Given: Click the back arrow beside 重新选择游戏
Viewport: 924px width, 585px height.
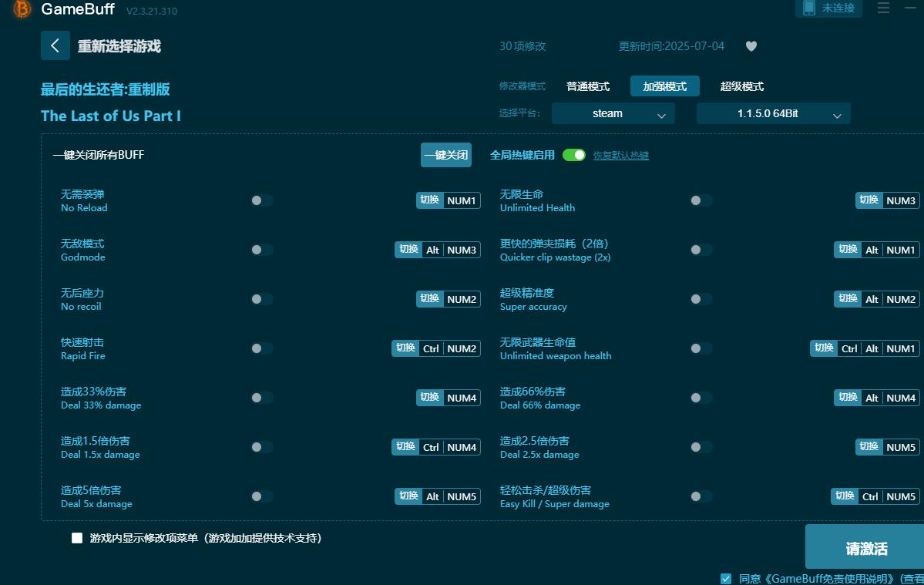Looking at the screenshot, I should 55,45.
